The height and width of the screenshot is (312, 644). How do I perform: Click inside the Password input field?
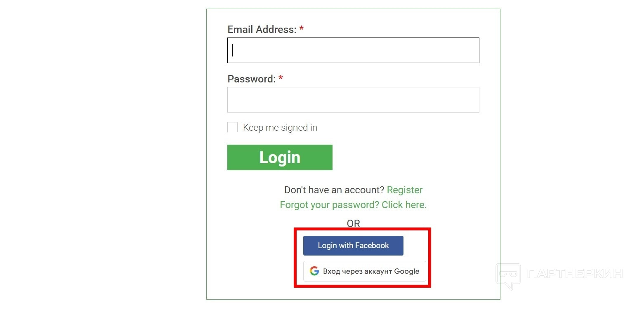[x=353, y=100]
